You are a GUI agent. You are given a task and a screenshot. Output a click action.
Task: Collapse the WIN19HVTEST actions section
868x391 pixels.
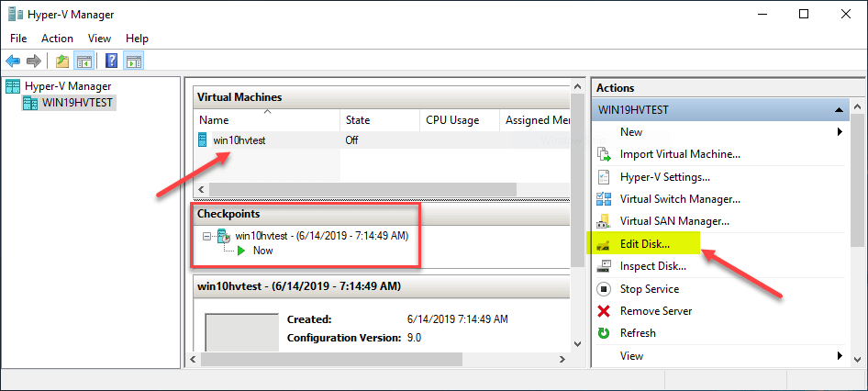tap(839, 110)
